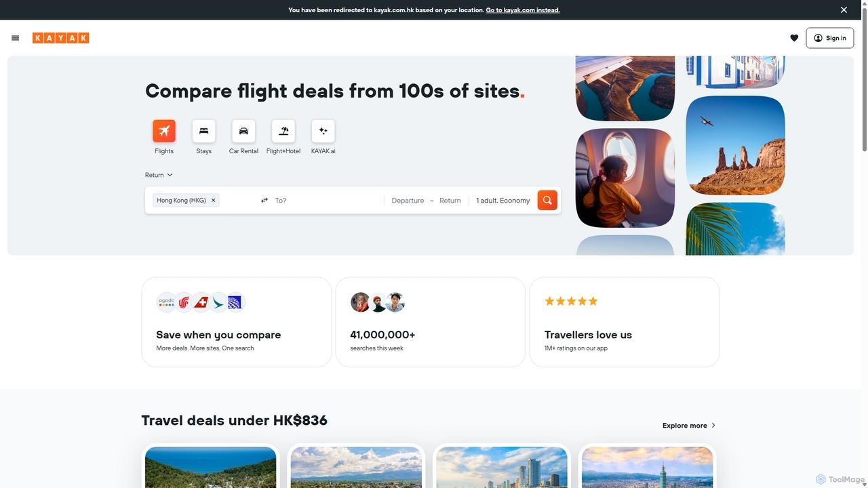Click the KAYAK logo
This screenshot has width=868, height=488.
(x=60, y=38)
